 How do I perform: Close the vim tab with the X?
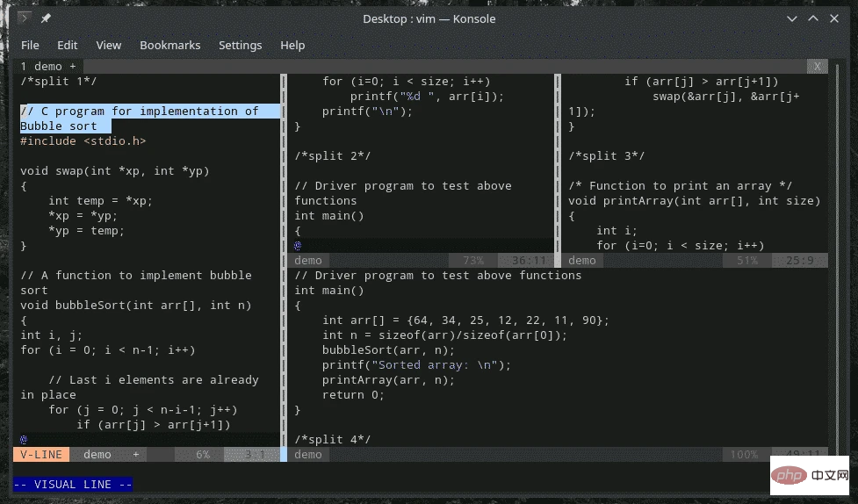[x=818, y=66]
